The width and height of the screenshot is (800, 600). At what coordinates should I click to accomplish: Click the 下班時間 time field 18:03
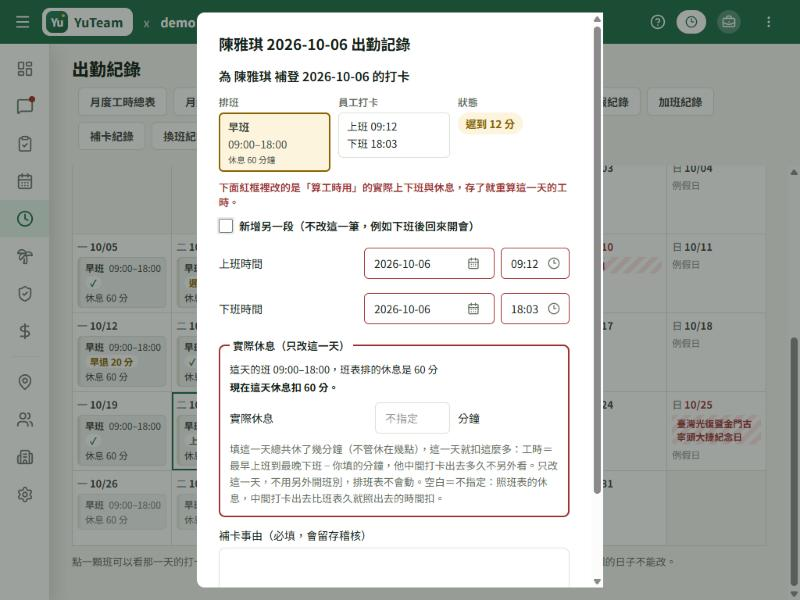coord(535,309)
